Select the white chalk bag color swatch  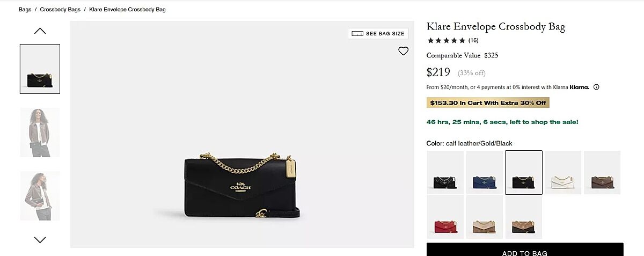(563, 172)
